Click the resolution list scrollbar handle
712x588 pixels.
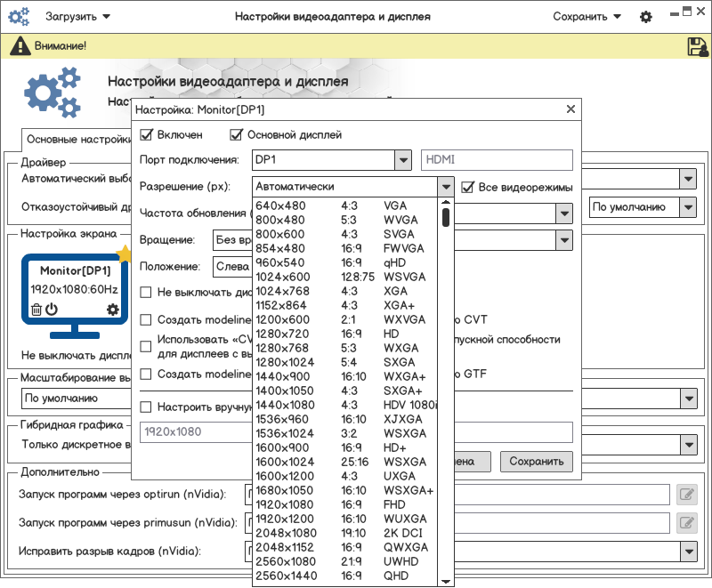[x=446, y=216]
